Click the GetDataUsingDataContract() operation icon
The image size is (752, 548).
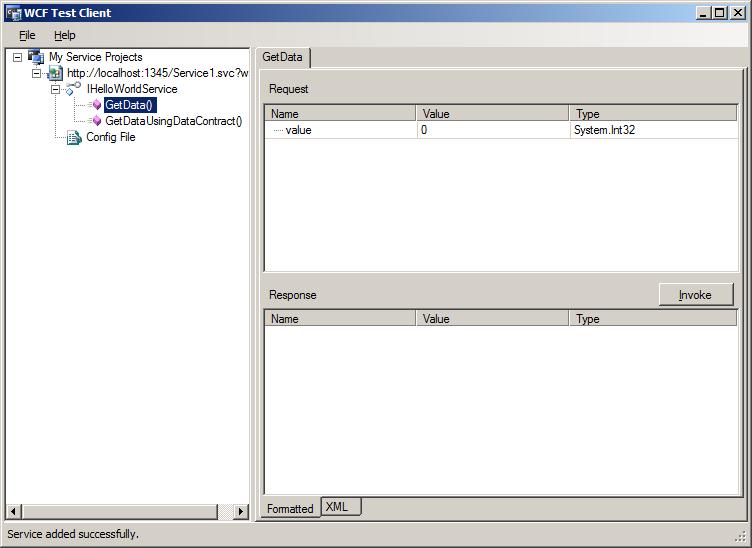pos(94,121)
